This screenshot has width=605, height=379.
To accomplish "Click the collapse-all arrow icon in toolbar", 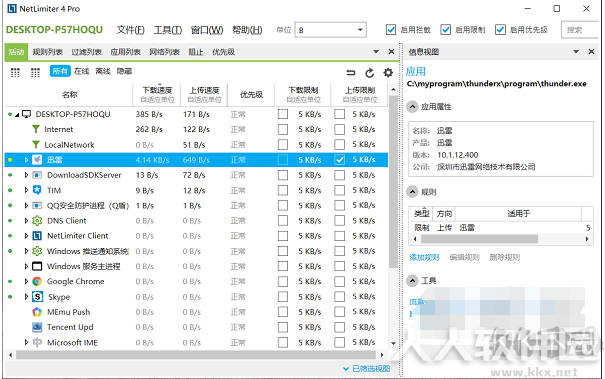I will 351,72.
